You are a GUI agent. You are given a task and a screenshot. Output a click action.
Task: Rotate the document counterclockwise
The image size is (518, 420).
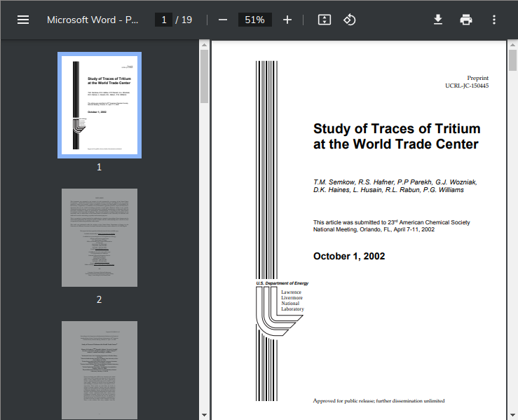click(x=350, y=20)
